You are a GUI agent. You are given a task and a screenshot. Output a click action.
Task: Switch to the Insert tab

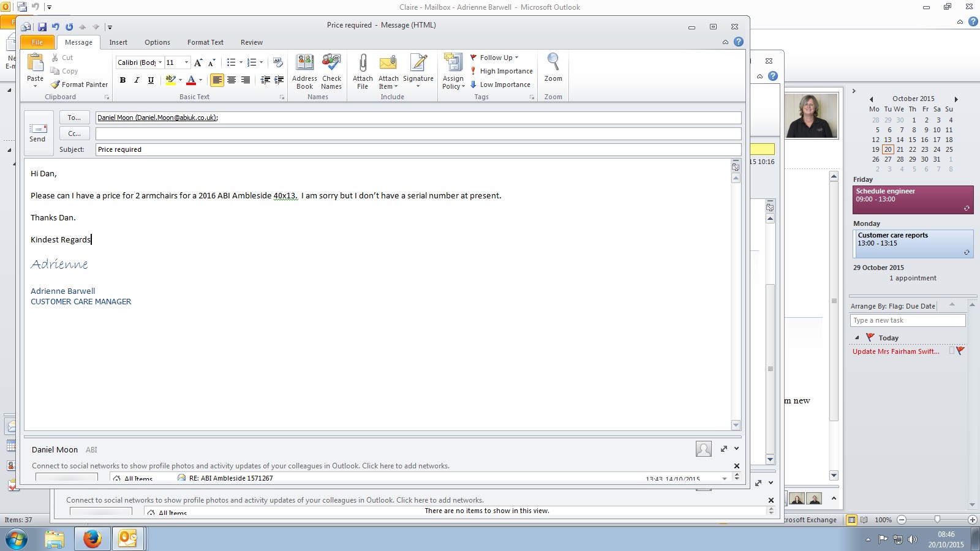pyautogui.click(x=118, y=42)
